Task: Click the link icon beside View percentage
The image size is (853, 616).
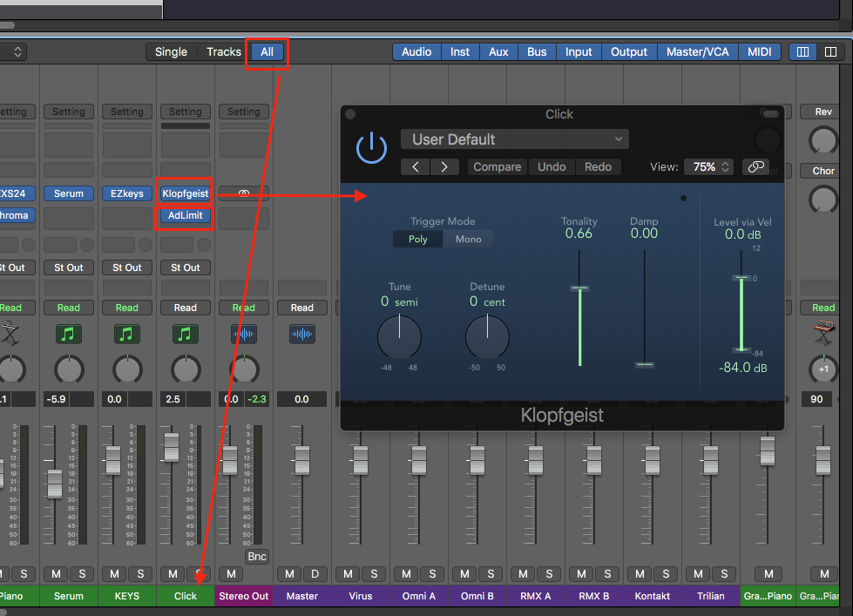Action: [x=756, y=167]
